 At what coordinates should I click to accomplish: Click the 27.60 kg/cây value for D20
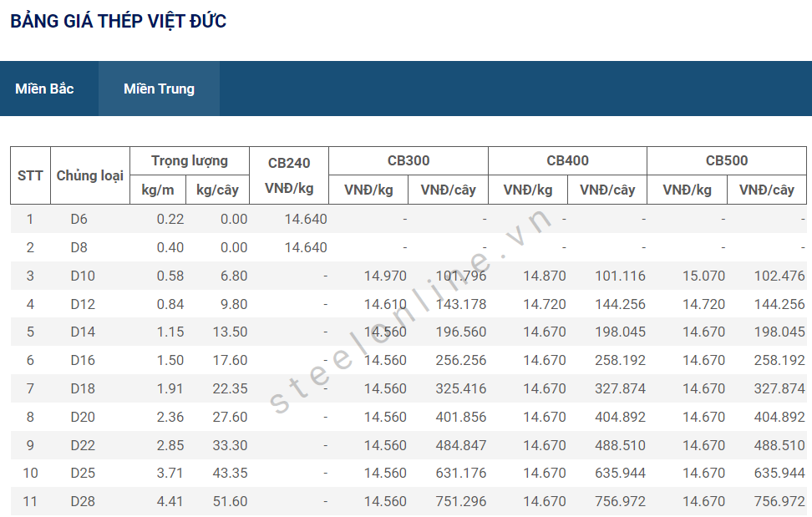tap(230, 417)
